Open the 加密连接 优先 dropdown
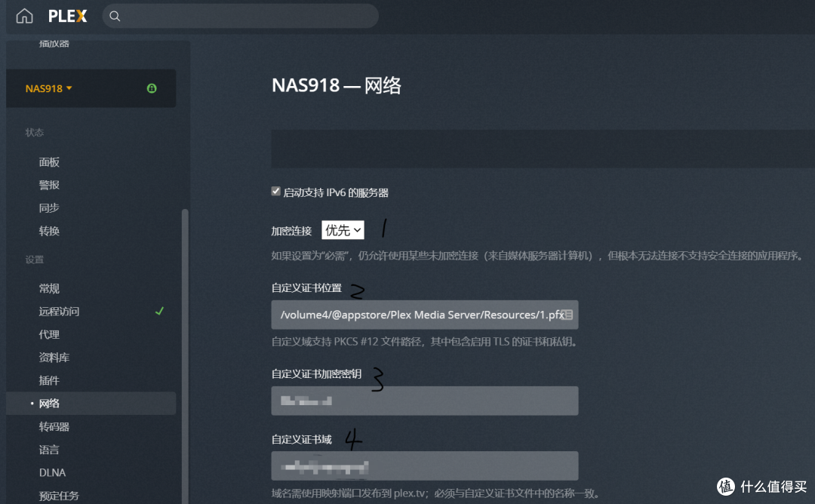 343,229
